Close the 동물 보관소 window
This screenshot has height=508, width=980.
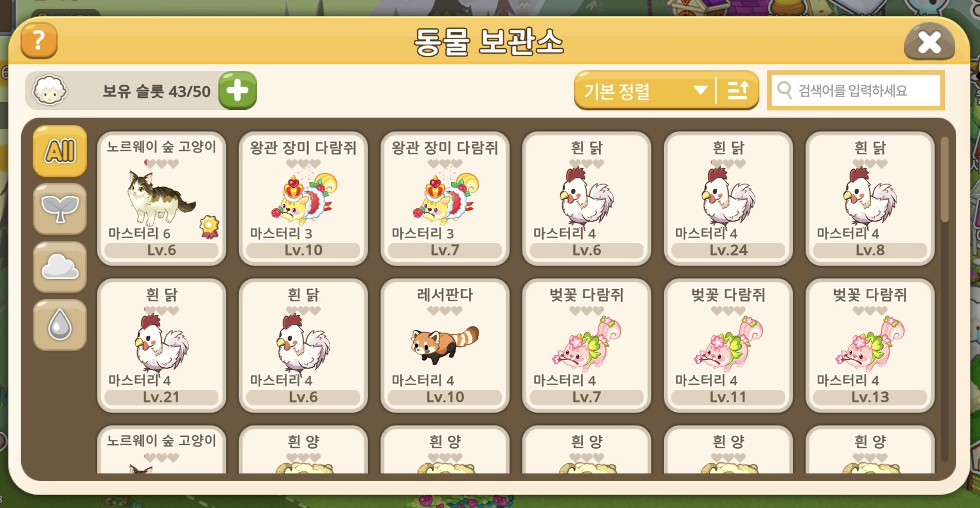coord(929,42)
